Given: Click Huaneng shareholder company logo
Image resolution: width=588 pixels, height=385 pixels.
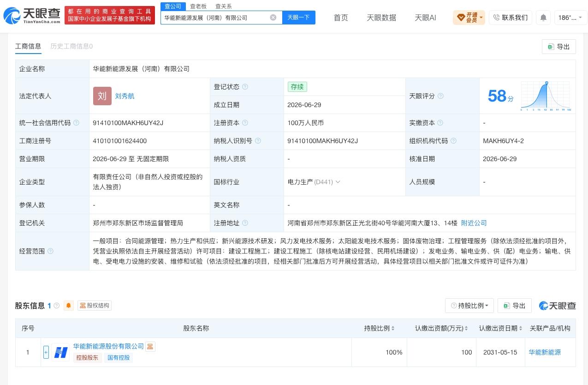Looking at the screenshot, I should (61, 352).
